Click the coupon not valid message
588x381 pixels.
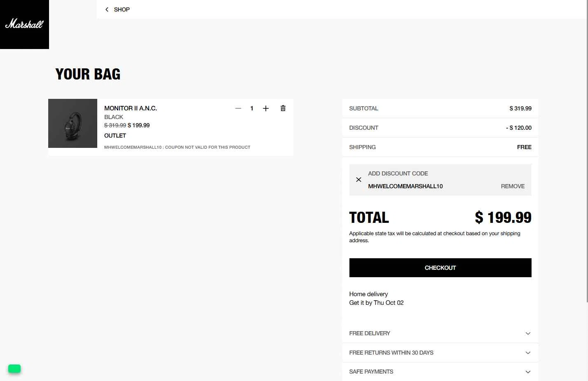pos(177,147)
